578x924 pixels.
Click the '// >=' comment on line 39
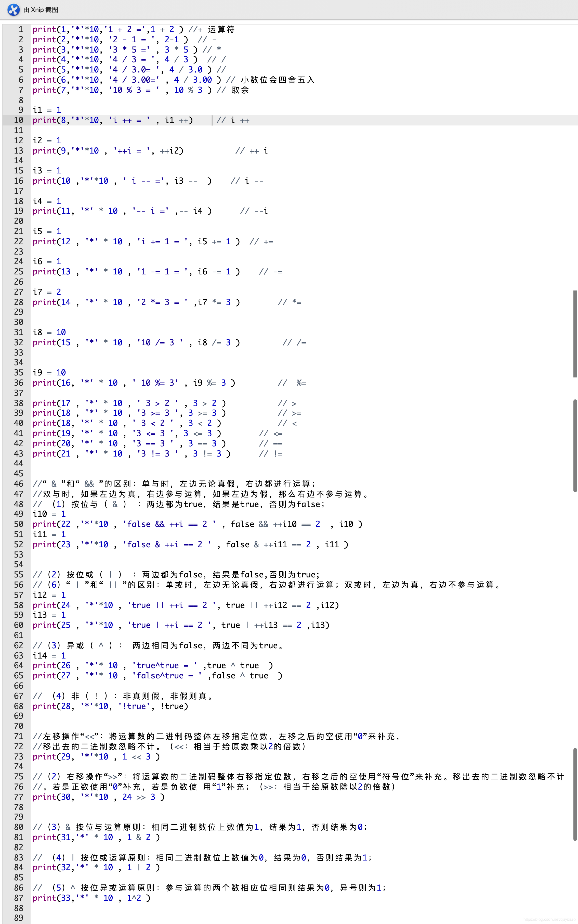[x=290, y=413]
